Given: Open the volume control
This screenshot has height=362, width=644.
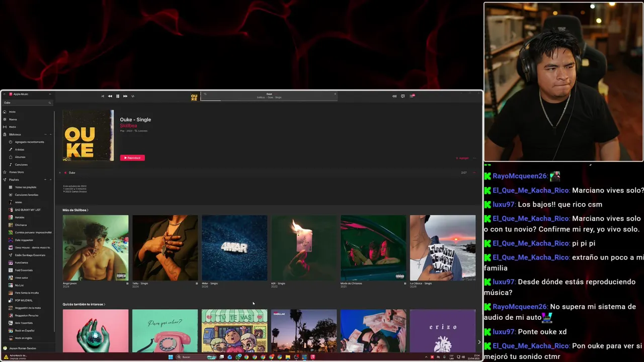Looking at the screenshot, I should point(394,96).
